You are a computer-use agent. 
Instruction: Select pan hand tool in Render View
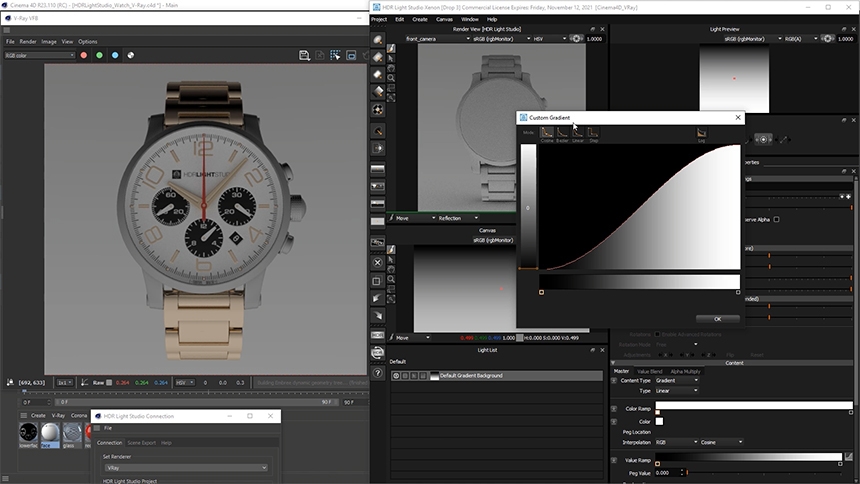[391, 69]
